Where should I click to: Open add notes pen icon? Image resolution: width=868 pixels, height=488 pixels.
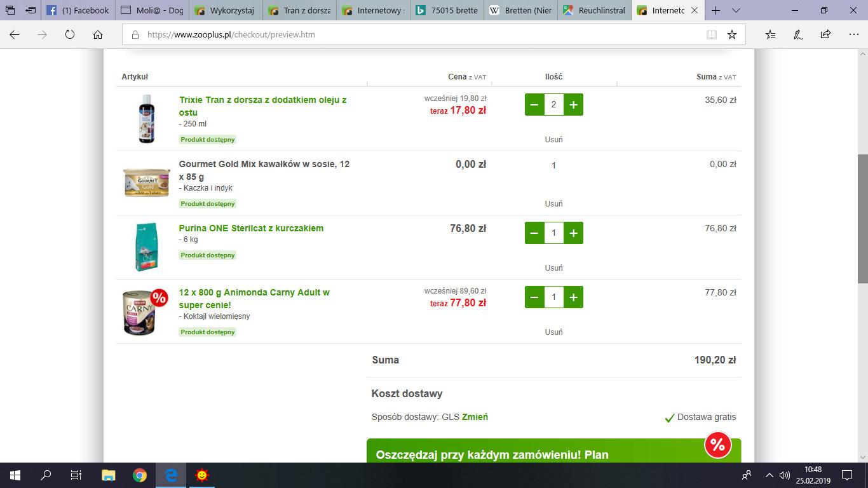pos(798,35)
